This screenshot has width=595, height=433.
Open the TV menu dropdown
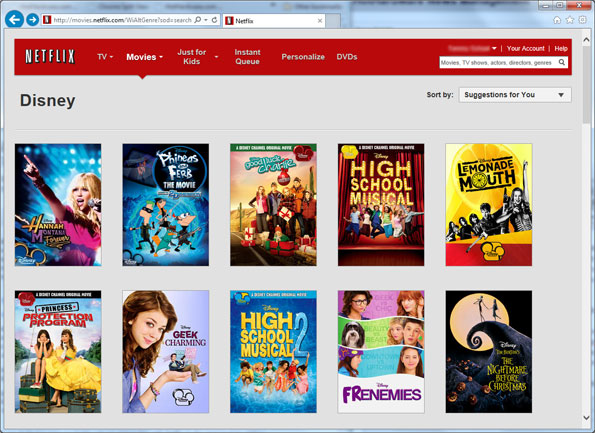105,57
